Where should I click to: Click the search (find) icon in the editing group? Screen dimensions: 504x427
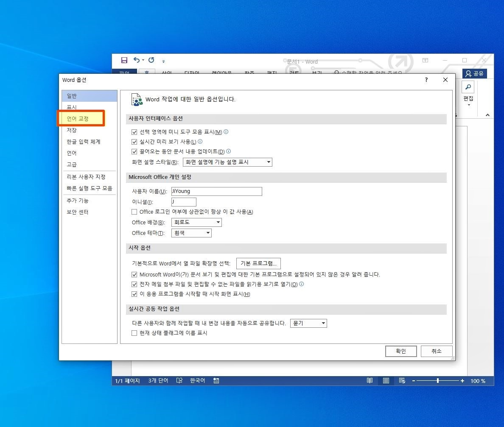pos(468,87)
